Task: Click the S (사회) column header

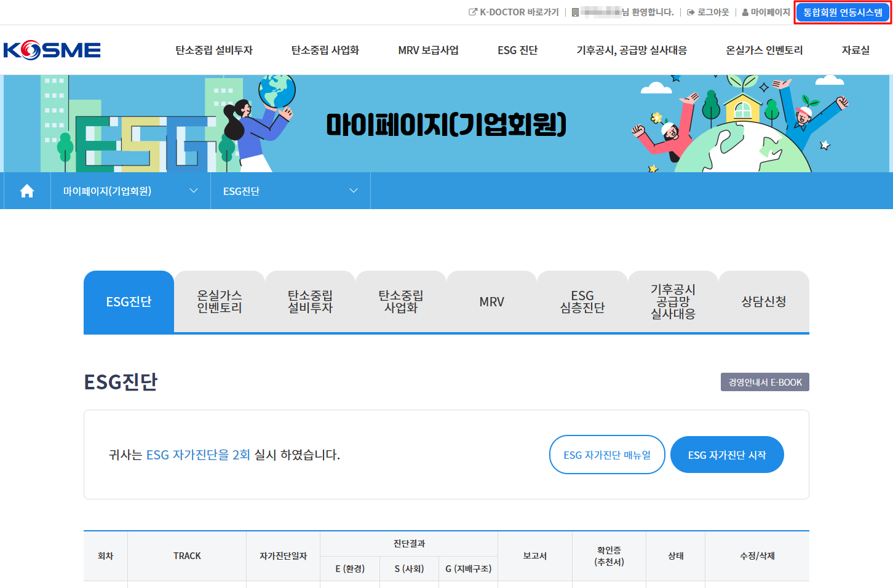Action: (x=409, y=569)
